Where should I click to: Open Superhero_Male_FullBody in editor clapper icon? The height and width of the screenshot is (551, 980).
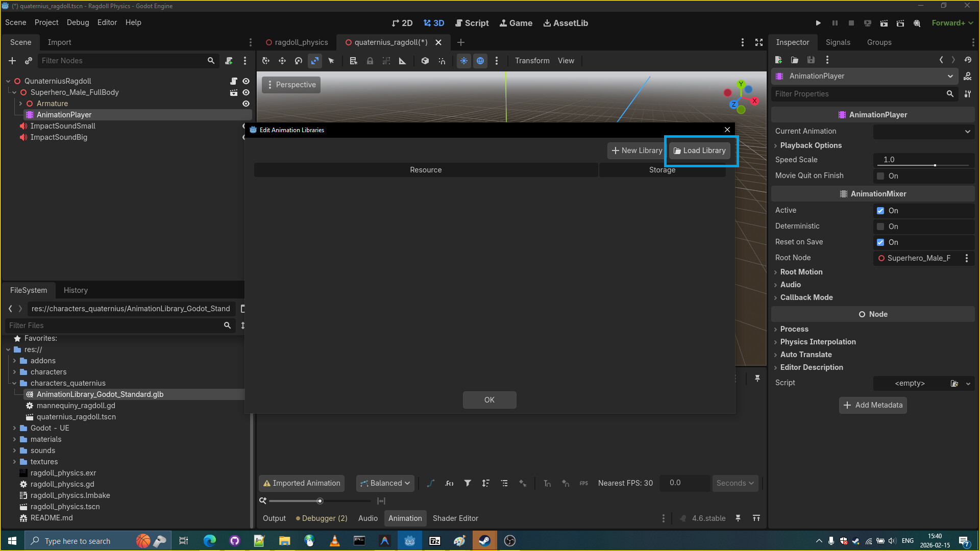click(x=233, y=92)
